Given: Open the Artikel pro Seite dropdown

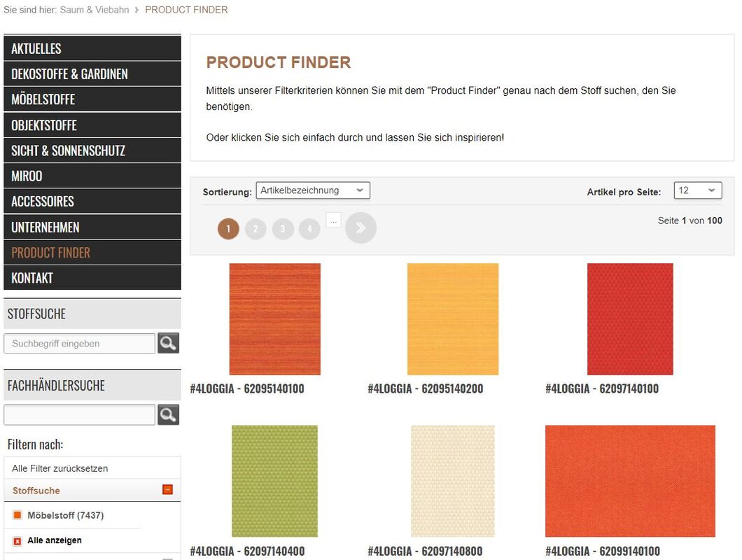Looking at the screenshot, I should click(697, 190).
